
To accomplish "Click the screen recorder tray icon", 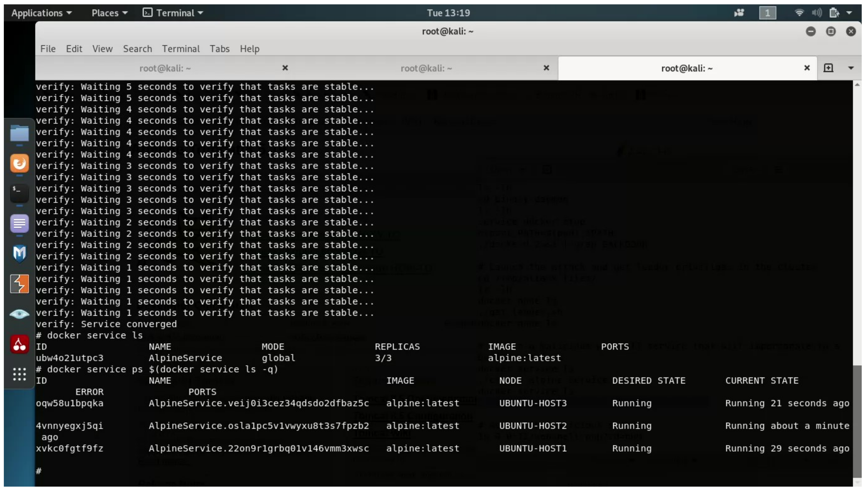I will coord(739,13).
